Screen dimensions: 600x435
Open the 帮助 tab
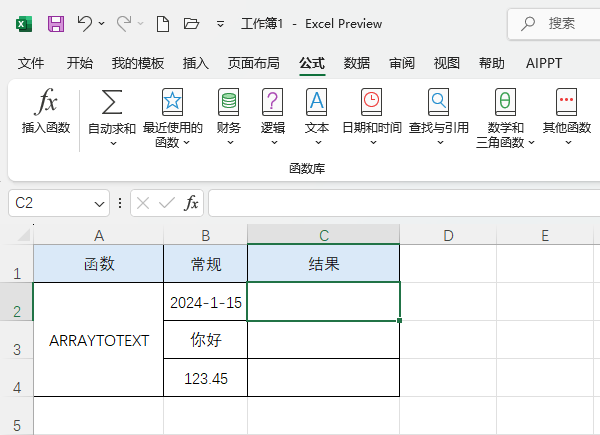click(x=492, y=63)
